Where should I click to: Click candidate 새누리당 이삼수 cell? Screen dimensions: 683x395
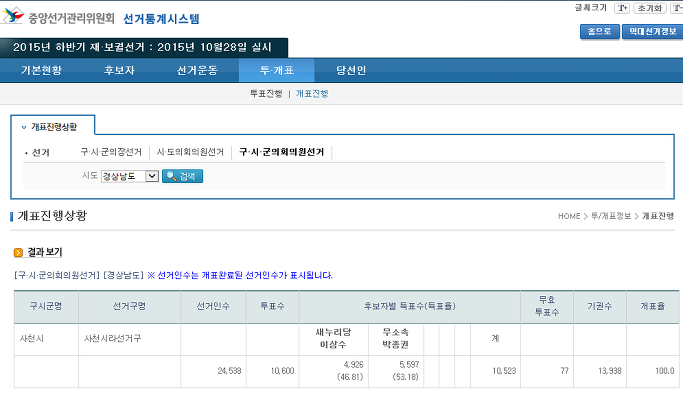(333, 338)
